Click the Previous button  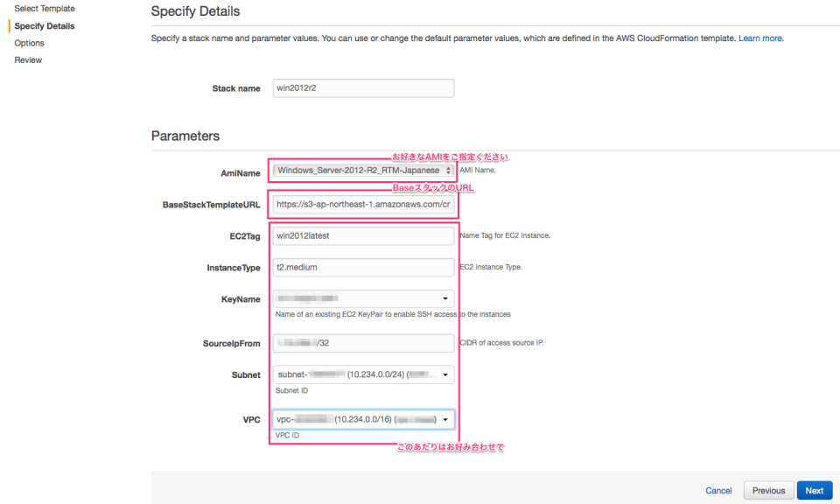coord(768,490)
